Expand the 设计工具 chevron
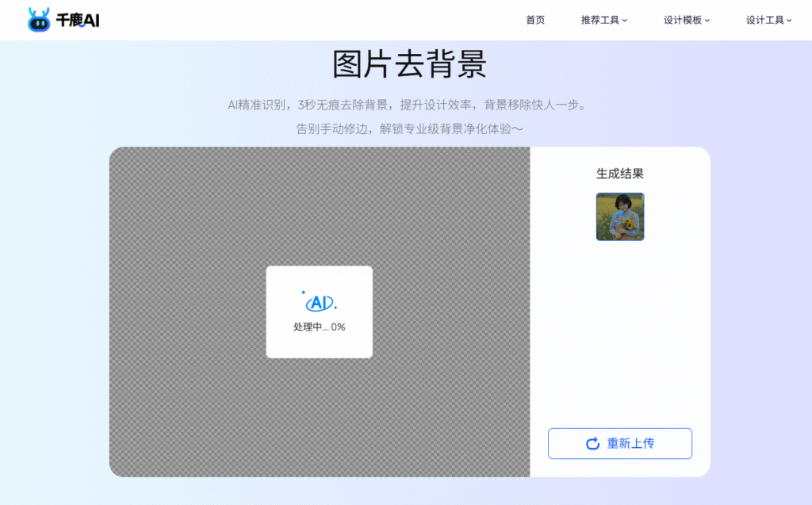812x505 pixels. [790, 21]
